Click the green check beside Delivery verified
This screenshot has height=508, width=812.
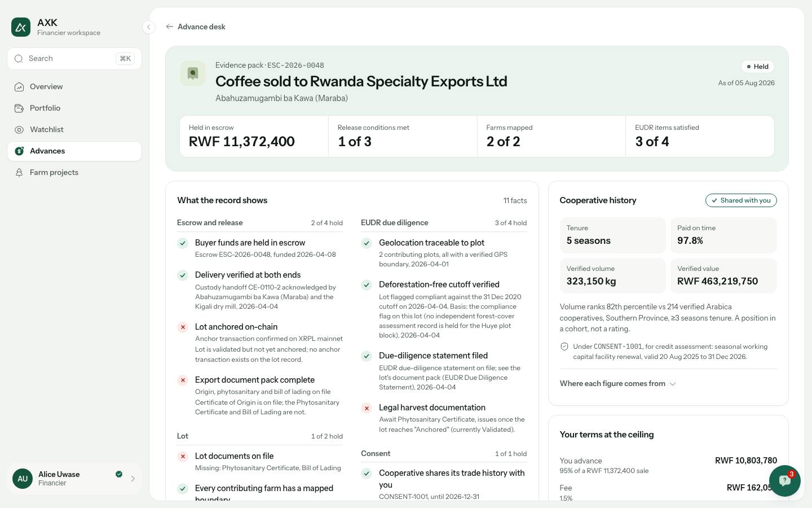[183, 275]
